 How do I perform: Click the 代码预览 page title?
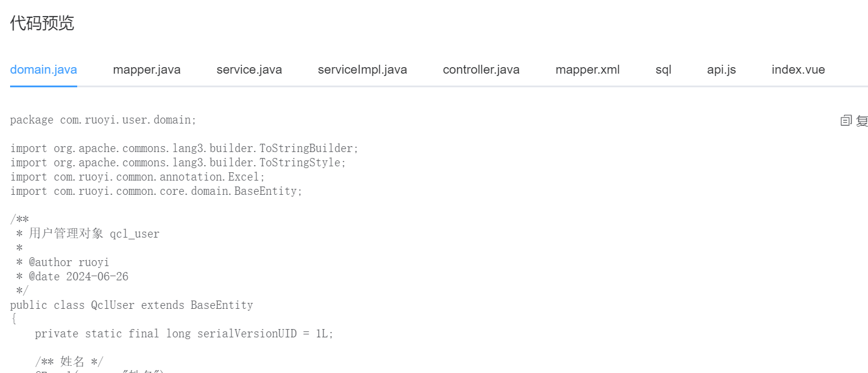coord(42,23)
